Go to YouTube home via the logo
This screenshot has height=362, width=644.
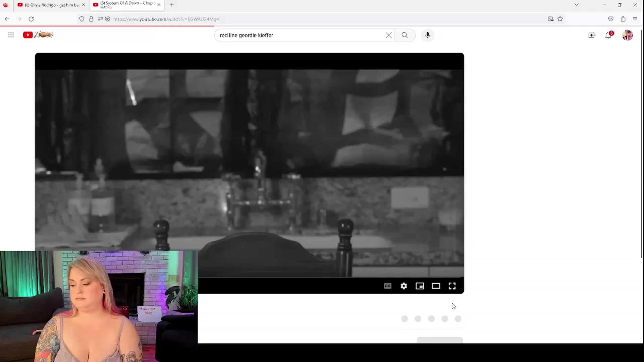coord(38,35)
